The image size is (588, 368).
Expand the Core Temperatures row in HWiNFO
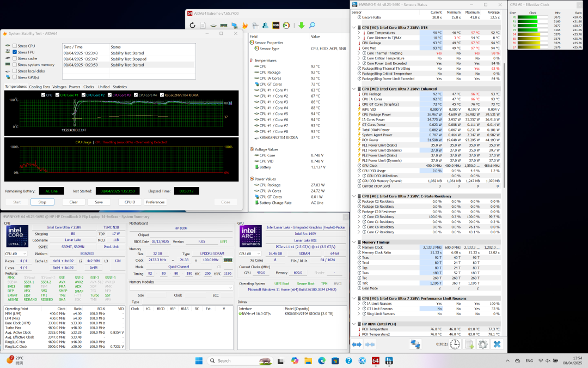pyautogui.click(x=359, y=33)
